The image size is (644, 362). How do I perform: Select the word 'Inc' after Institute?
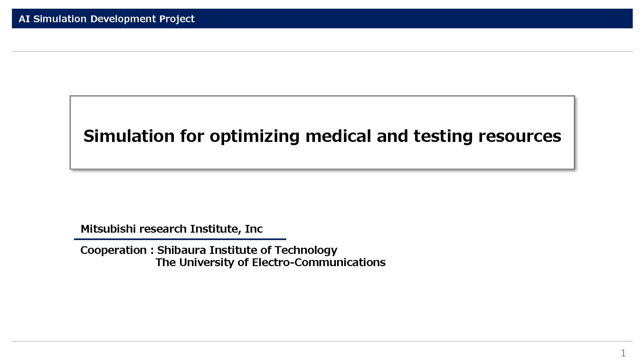pyautogui.click(x=254, y=229)
